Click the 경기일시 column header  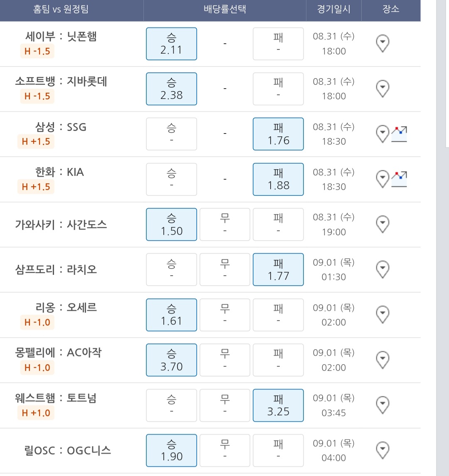(334, 9)
